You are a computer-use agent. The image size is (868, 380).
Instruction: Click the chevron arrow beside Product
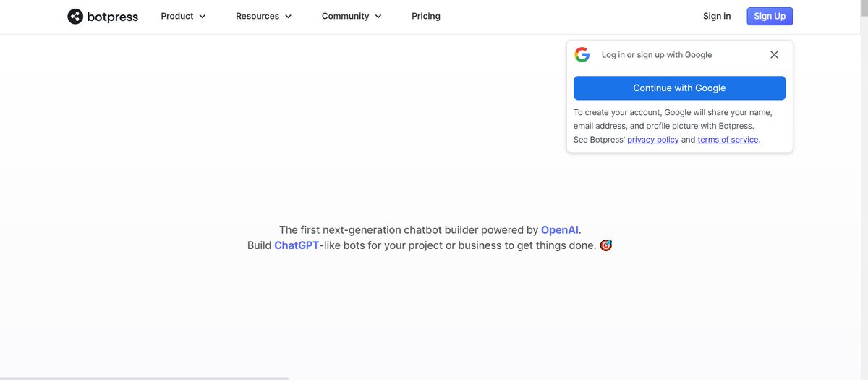point(202,16)
